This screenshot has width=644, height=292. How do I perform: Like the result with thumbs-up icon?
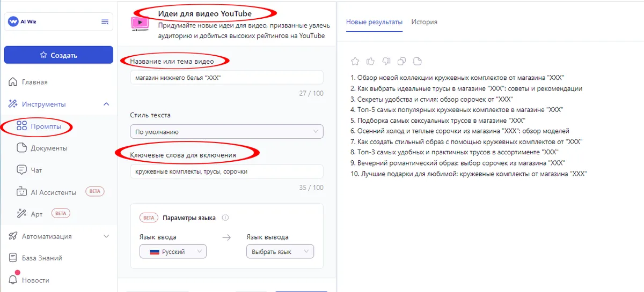pos(370,61)
